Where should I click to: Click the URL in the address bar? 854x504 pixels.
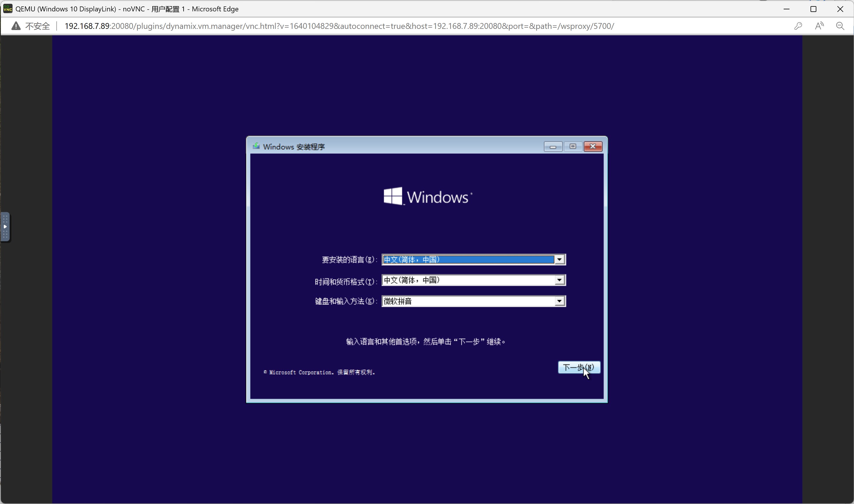tap(339, 26)
